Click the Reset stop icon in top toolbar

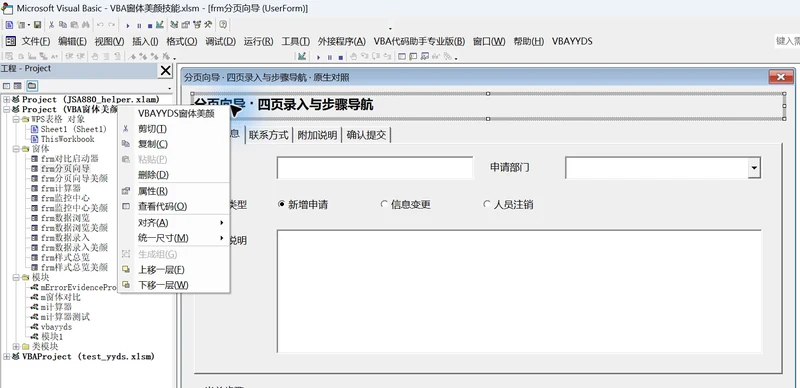(150, 26)
